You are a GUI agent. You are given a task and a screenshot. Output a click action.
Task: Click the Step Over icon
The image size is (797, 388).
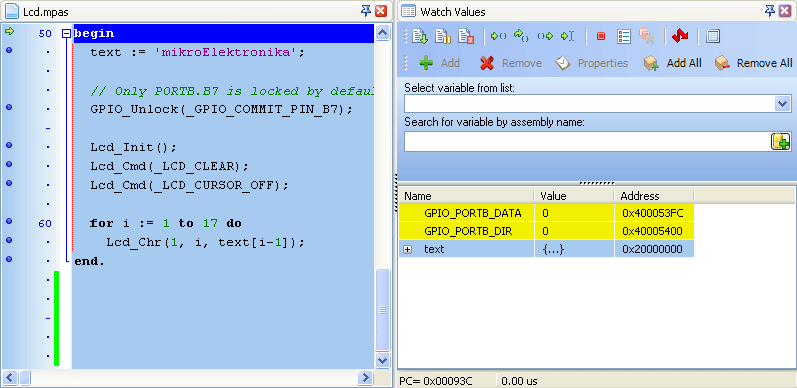click(x=522, y=36)
